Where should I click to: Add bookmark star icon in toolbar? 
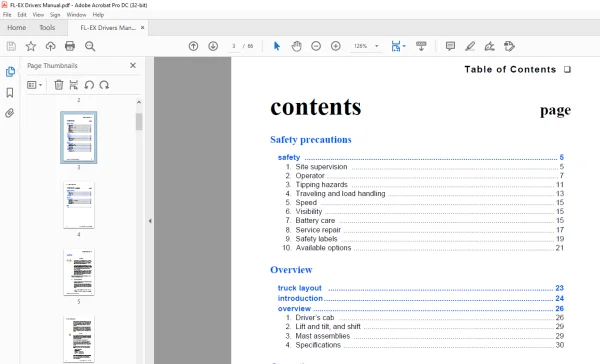pos(31,46)
